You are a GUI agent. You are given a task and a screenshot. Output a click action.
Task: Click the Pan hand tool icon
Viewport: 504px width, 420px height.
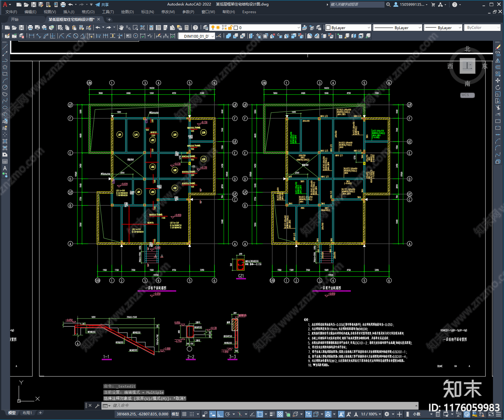121,28
